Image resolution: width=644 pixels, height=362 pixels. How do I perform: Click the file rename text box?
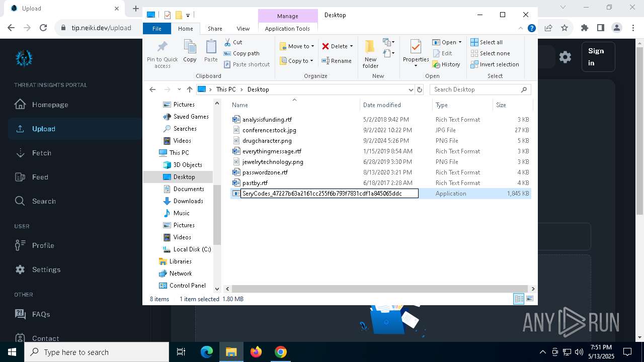tap(330, 194)
